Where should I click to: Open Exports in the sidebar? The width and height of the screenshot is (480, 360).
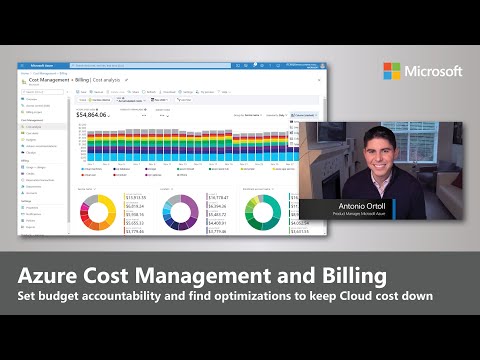click(x=28, y=227)
